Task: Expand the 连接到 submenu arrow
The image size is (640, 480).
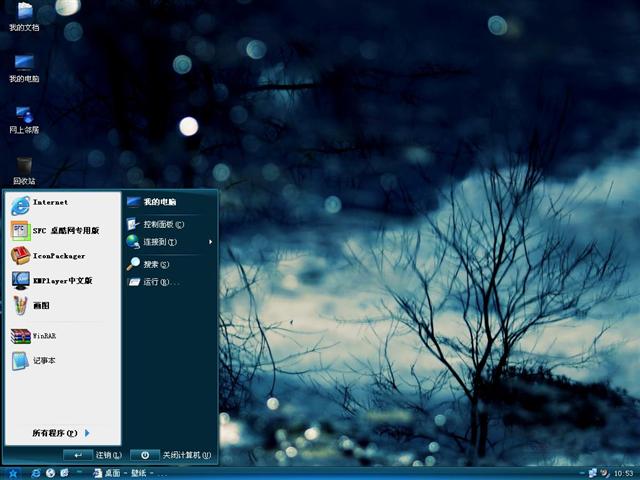Action: pyautogui.click(x=211, y=242)
